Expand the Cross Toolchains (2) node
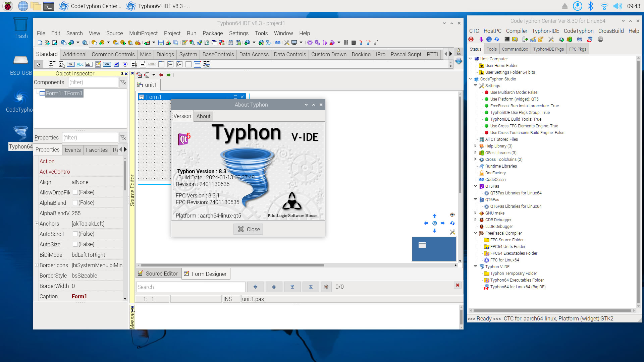 tap(475, 159)
